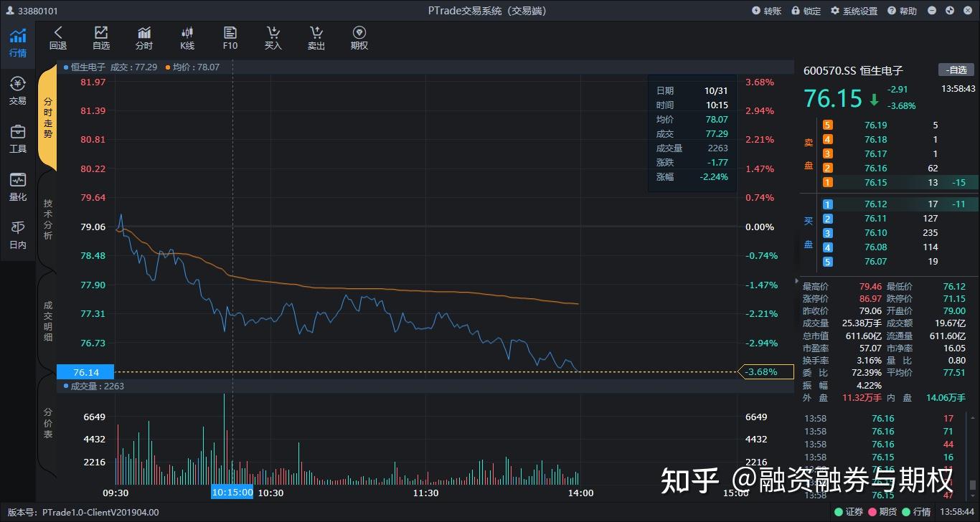Click the 跌停价 71.15 value
980x522 pixels.
[x=954, y=298]
